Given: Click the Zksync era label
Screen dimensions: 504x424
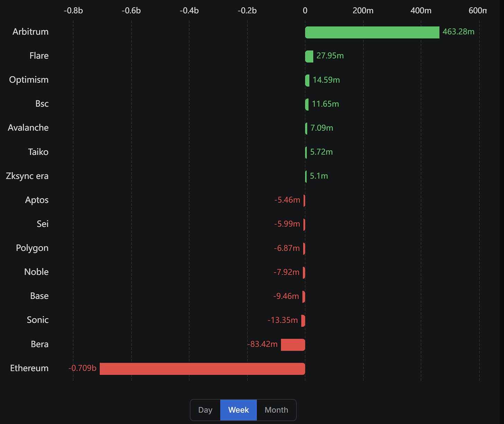Looking at the screenshot, I should 27,176.
